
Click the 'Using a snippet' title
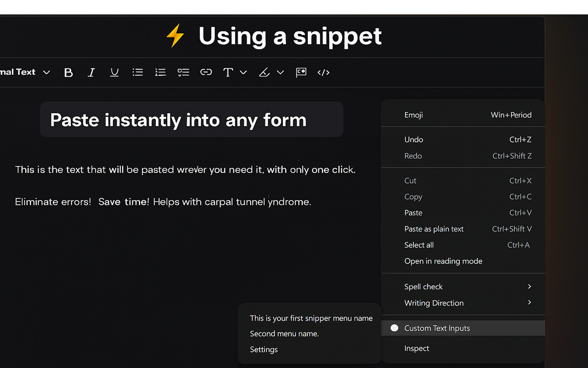(x=290, y=36)
